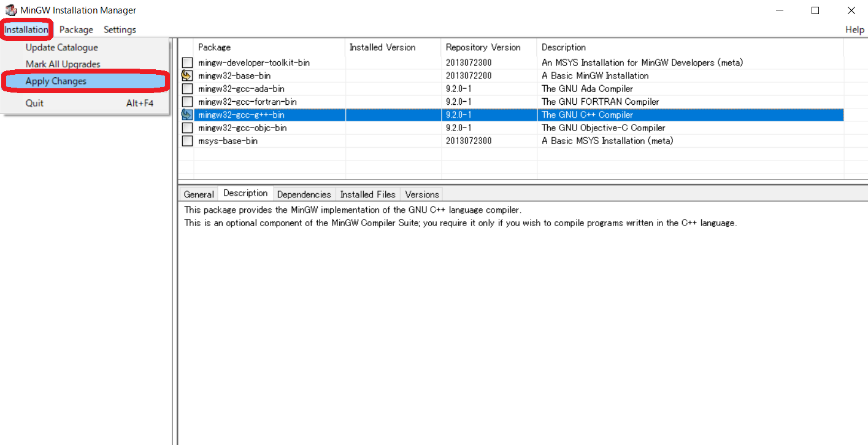Open the Settings menu
The width and height of the screenshot is (868, 445).
(120, 29)
